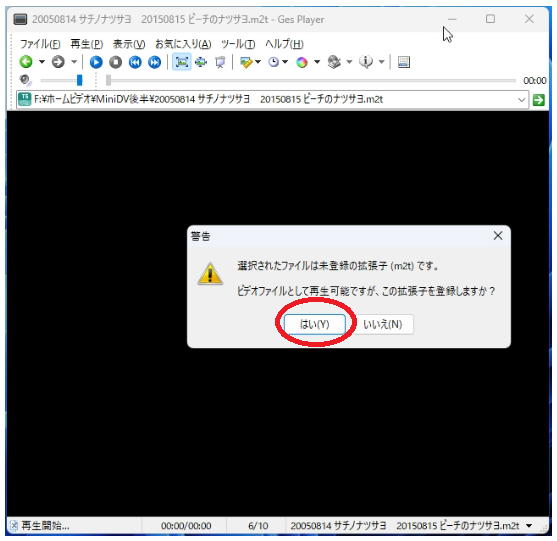Open dropdown arrow next to info icon
The width and height of the screenshot is (557, 541).
click(x=382, y=62)
